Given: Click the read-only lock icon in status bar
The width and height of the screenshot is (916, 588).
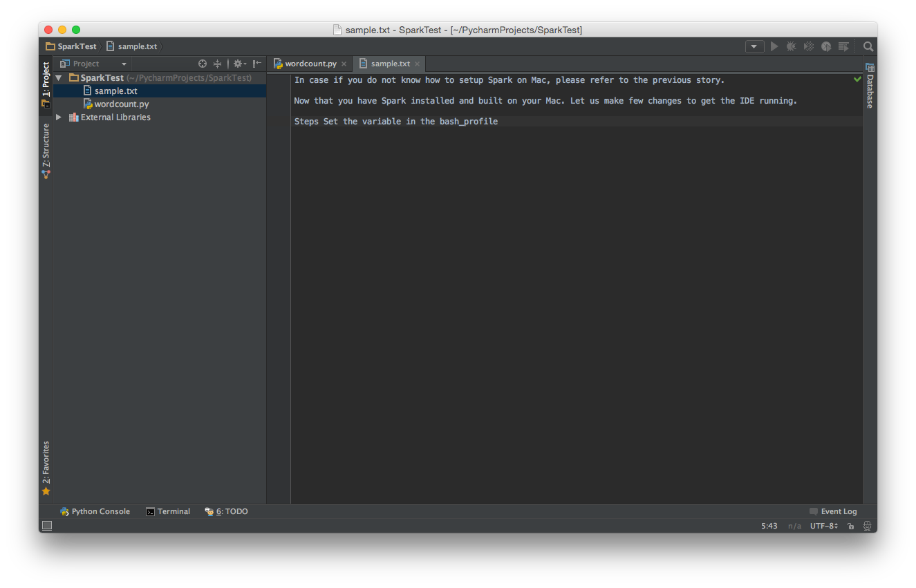Looking at the screenshot, I should pyautogui.click(x=851, y=527).
